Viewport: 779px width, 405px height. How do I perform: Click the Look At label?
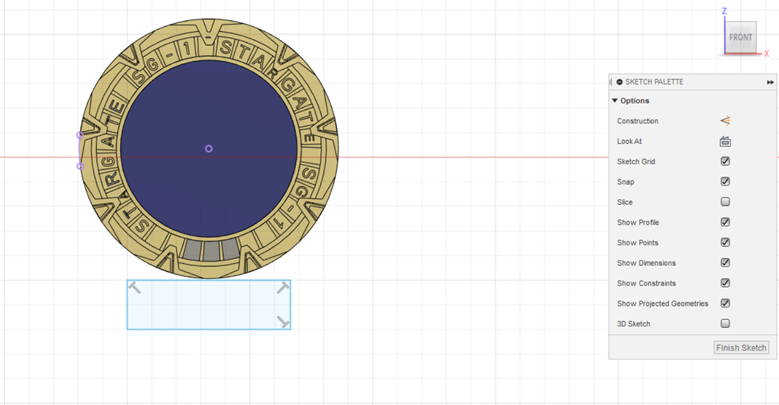[629, 141]
